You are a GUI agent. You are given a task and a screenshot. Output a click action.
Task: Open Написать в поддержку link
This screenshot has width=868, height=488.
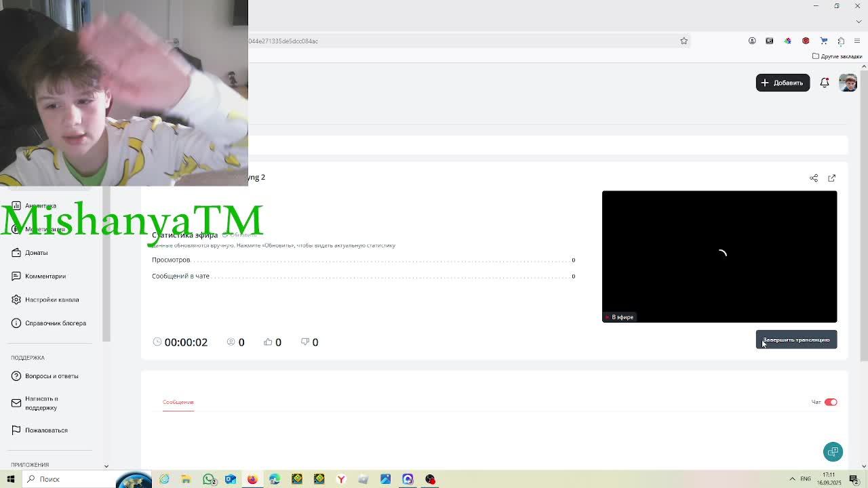[x=35, y=403]
